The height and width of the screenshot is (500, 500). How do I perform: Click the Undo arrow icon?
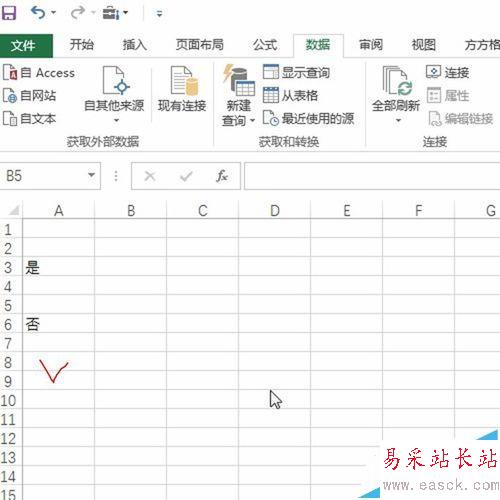(x=38, y=13)
